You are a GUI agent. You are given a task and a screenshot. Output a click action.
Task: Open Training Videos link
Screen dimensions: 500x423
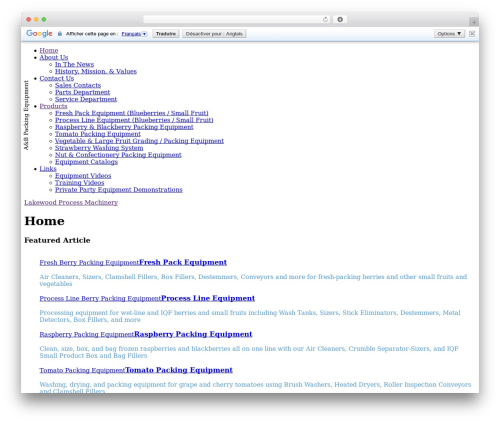[80, 183]
